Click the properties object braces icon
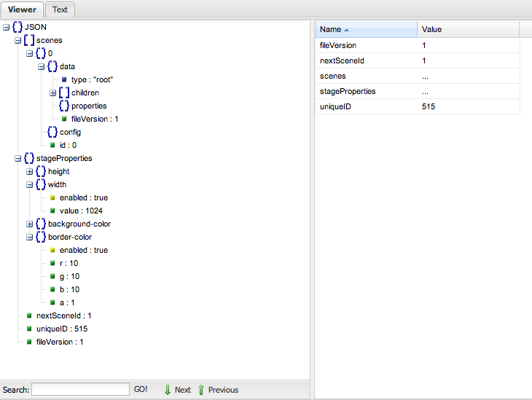532x400 pixels. coord(64,106)
